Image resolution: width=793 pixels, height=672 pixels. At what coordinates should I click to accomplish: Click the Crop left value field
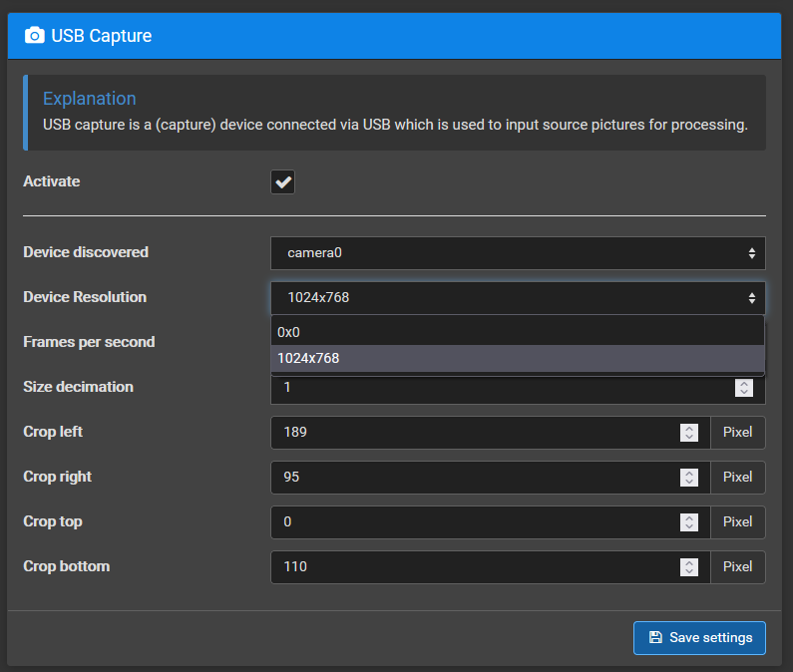[x=490, y=433]
